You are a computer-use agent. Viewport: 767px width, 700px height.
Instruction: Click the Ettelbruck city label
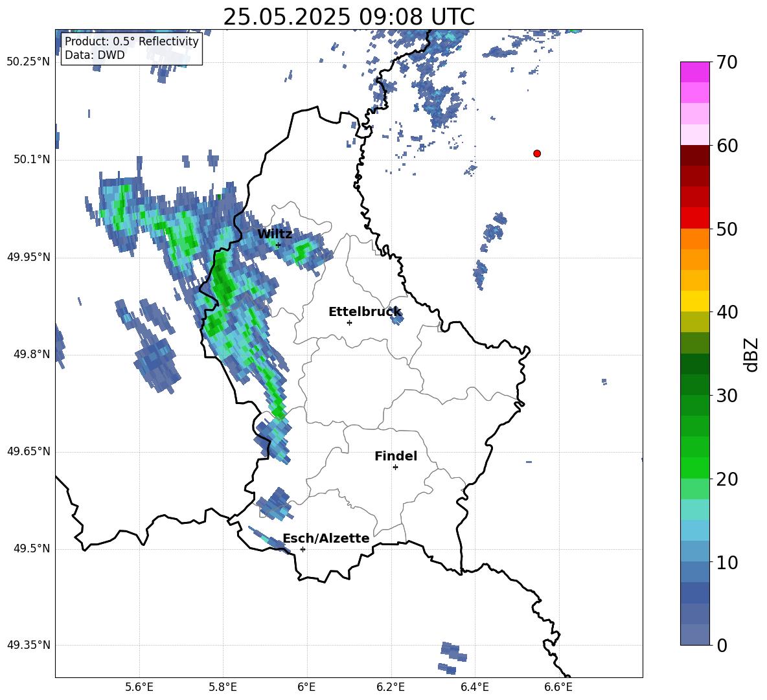(365, 311)
